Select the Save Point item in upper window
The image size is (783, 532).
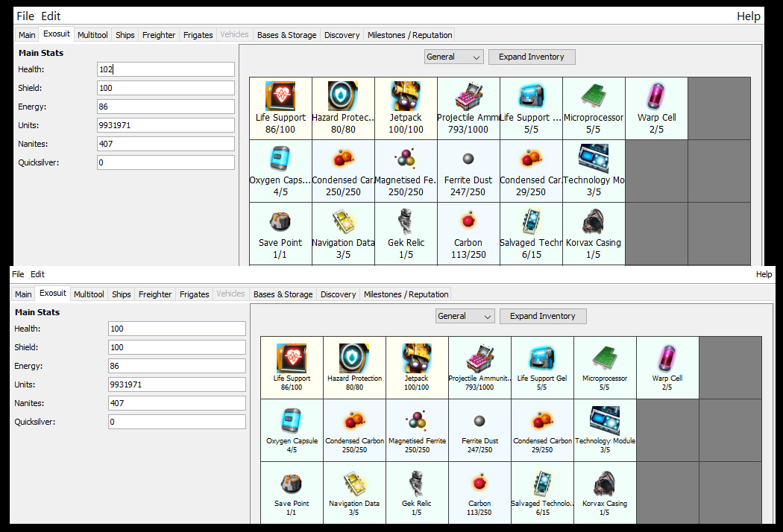280,233
